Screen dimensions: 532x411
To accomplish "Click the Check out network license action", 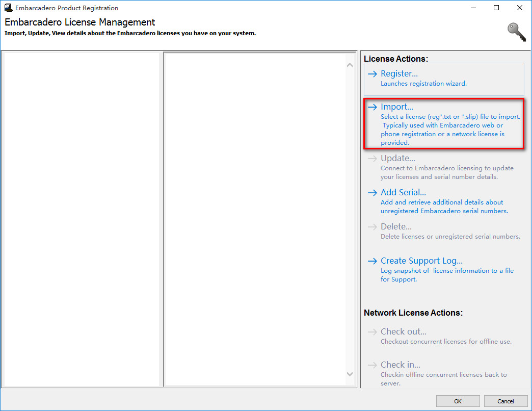I will [403, 331].
